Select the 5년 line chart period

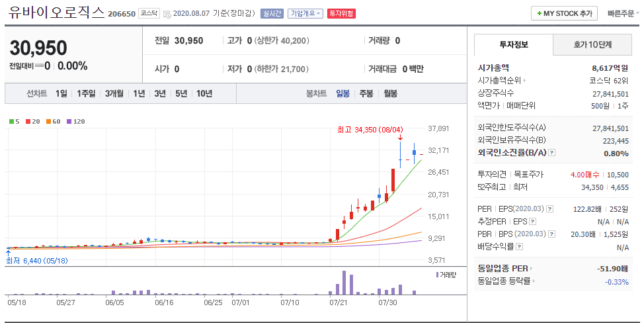pos(181,94)
